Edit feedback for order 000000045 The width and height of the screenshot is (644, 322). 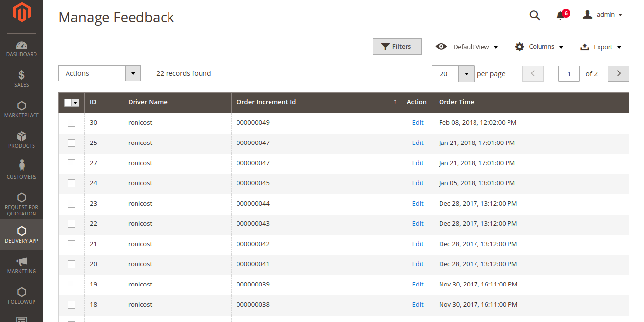click(x=418, y=183)
